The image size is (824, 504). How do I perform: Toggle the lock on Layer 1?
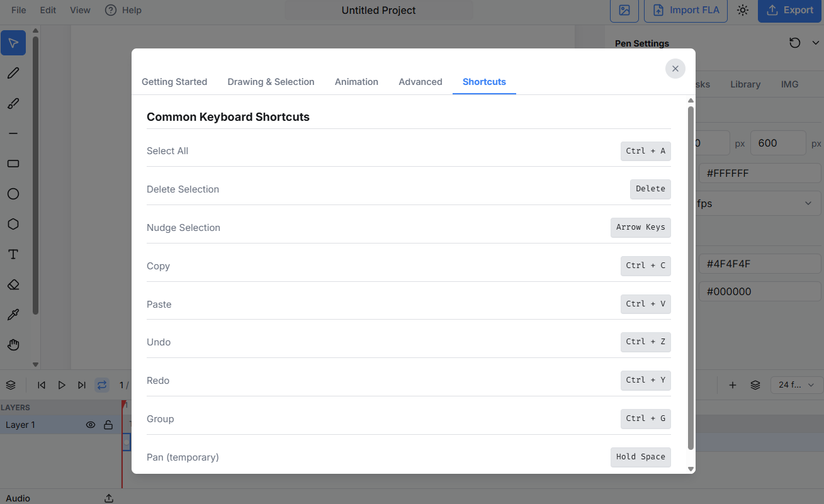(108, 425)
